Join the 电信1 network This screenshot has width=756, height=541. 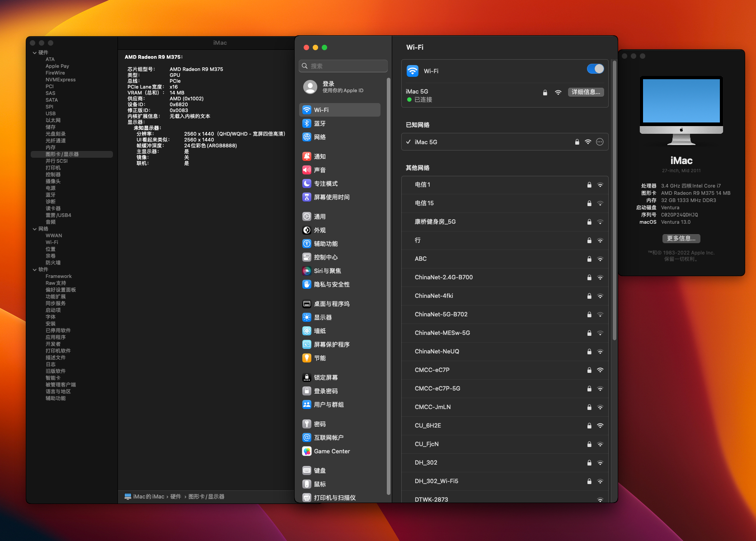point(505,185)
